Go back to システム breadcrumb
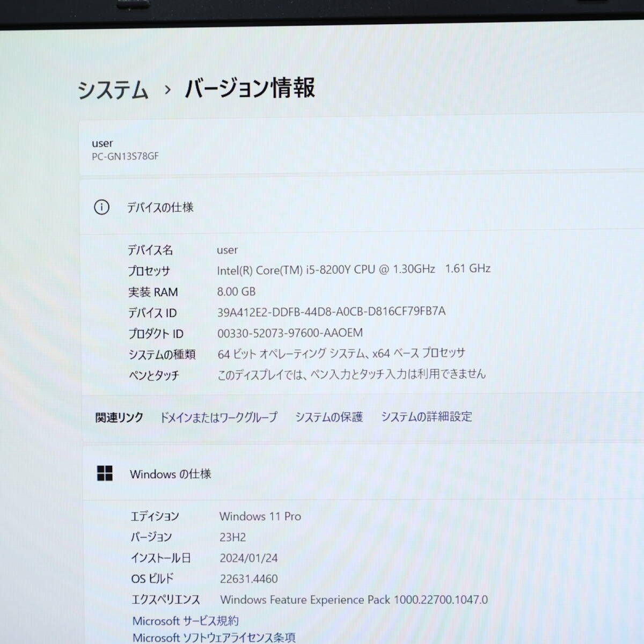The image size is (644, 644). pos(113,90)
